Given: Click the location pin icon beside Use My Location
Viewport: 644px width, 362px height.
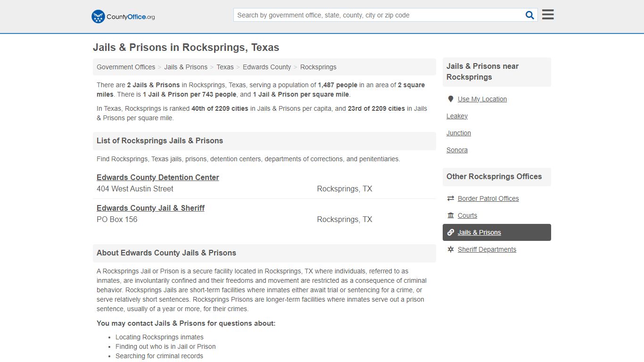Looking at the screenshot, I should [x=451, y=99].
